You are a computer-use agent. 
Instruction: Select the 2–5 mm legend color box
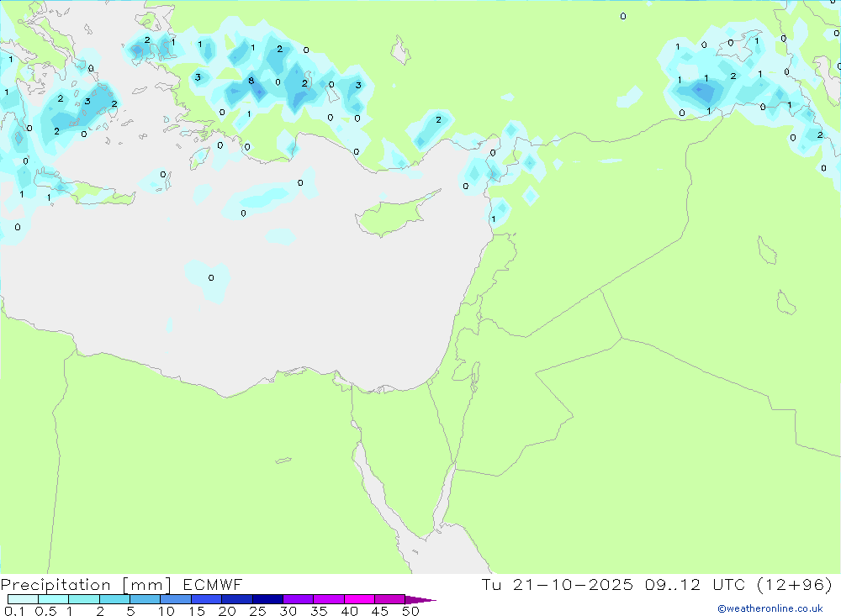(114, 599)
